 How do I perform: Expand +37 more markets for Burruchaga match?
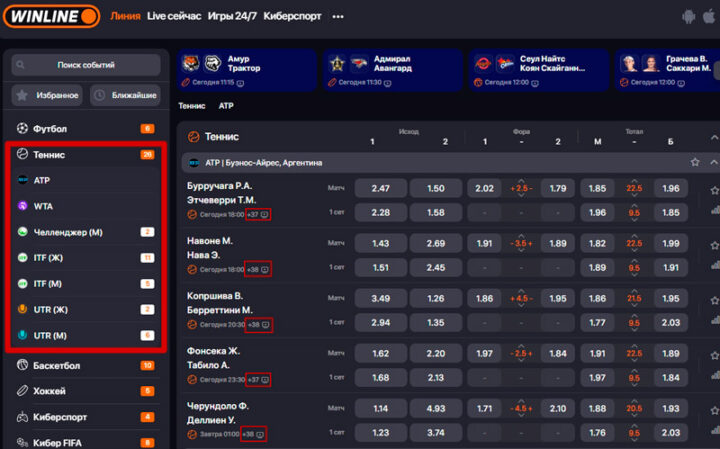(258, 214)
